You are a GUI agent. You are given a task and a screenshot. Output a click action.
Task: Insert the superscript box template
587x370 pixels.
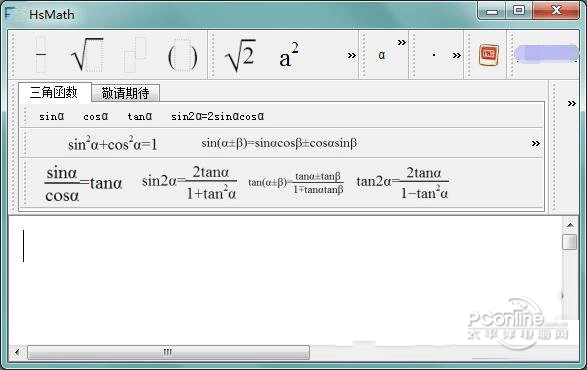coord(135,55)
